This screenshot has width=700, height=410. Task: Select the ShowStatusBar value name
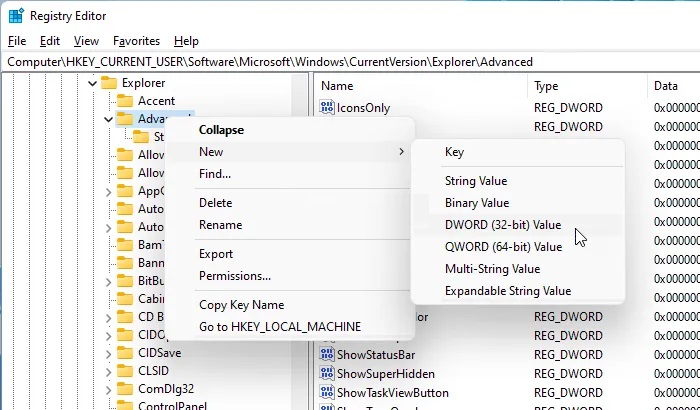coord(376,355)
